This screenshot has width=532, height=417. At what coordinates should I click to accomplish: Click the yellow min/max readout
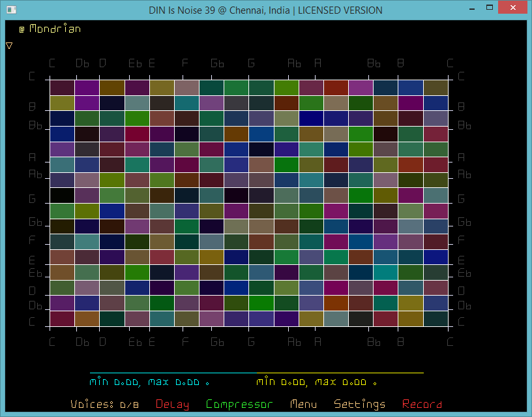[x=316, y=382]
